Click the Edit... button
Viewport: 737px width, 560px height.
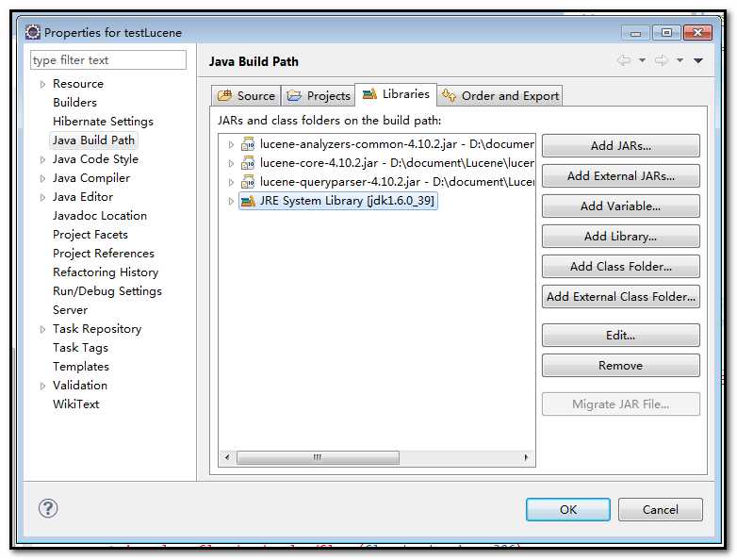coord(620,336)
